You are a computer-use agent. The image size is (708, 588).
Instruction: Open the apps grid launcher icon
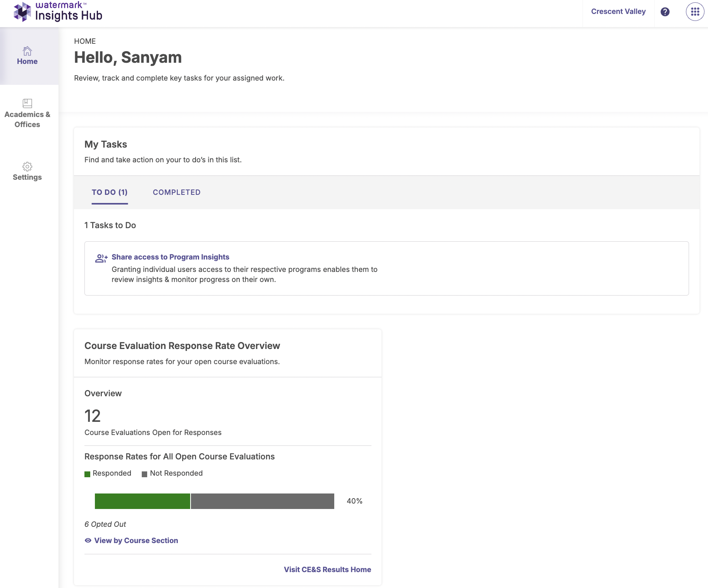(x=695, y=12)
